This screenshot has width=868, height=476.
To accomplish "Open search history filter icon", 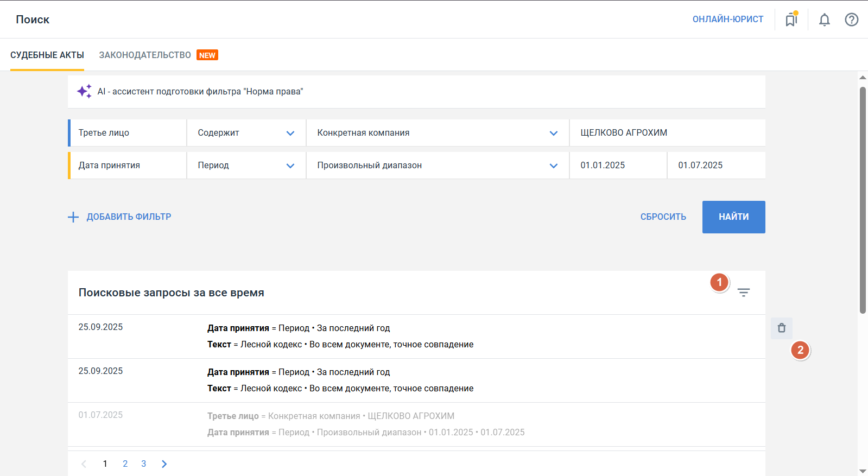I will [x=743, y=293].
